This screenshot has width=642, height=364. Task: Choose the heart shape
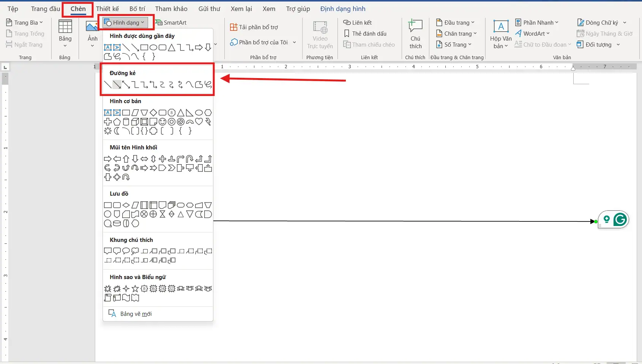[199, 122]
